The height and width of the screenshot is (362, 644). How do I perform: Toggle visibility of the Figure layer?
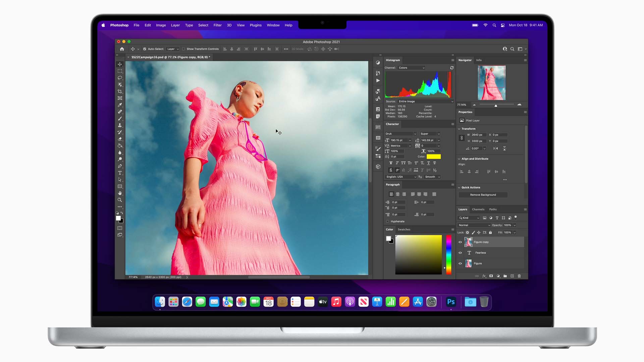(x=460, y=263)
